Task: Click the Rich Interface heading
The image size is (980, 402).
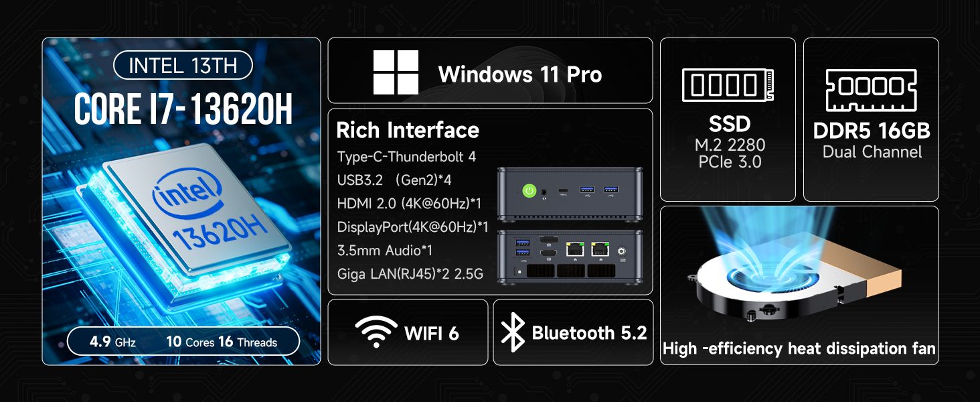Action: (x=407, y=130)
